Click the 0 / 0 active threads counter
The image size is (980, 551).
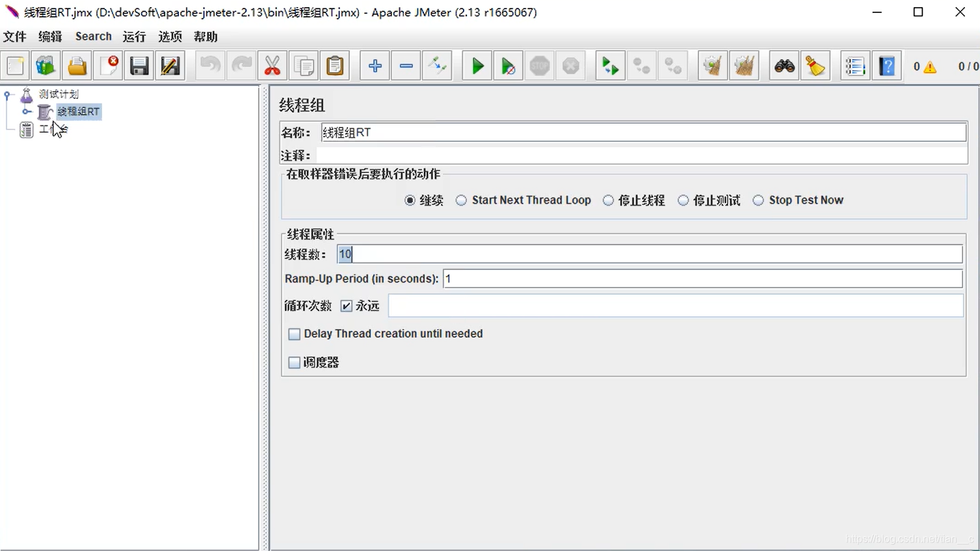pos(968,66)
